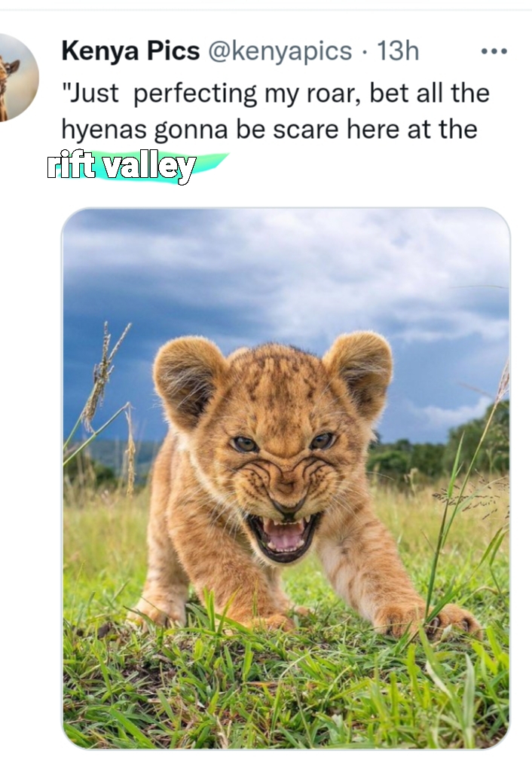Screen dimensions: 532x757
Task: Click the cub's right ear in photo
Action: [359, 369]
